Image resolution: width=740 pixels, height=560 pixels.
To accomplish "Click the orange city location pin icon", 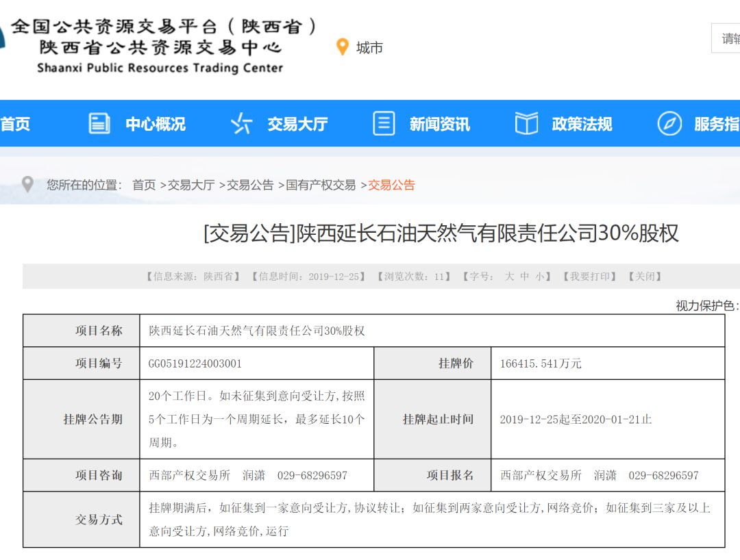I will pos(342,47).
